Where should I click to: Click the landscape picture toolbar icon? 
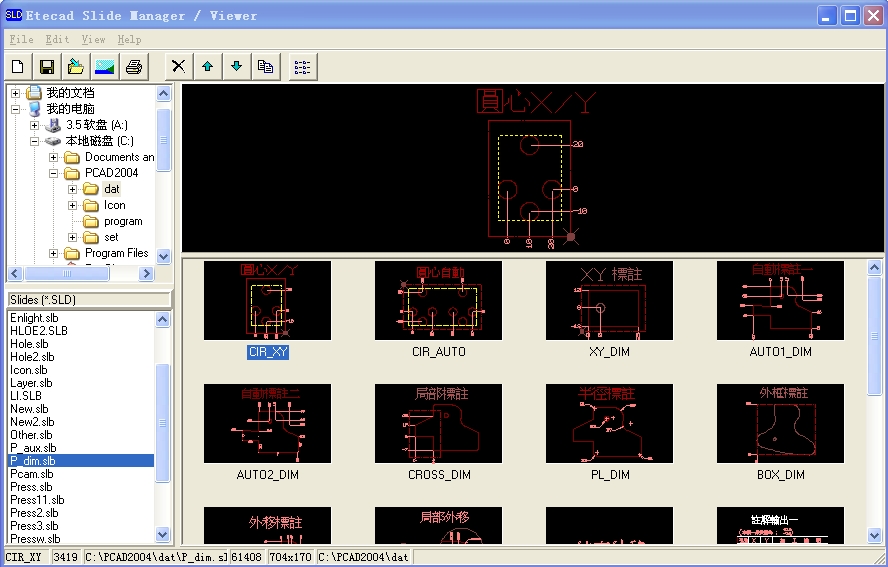click(104, 67)
